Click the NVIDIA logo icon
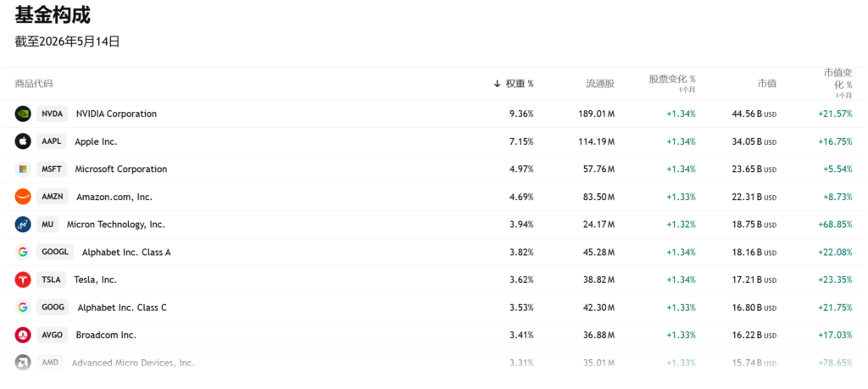868x389 pixels. pos(23,114)
